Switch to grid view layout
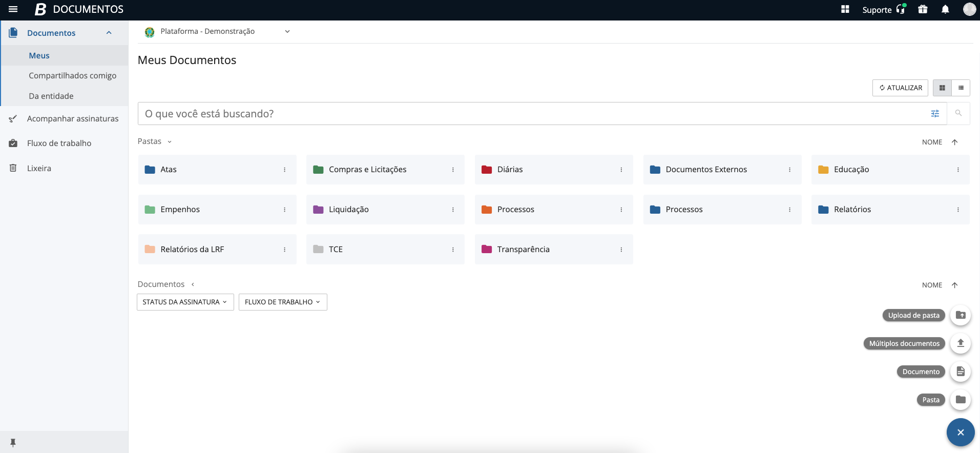 point(942,88)
